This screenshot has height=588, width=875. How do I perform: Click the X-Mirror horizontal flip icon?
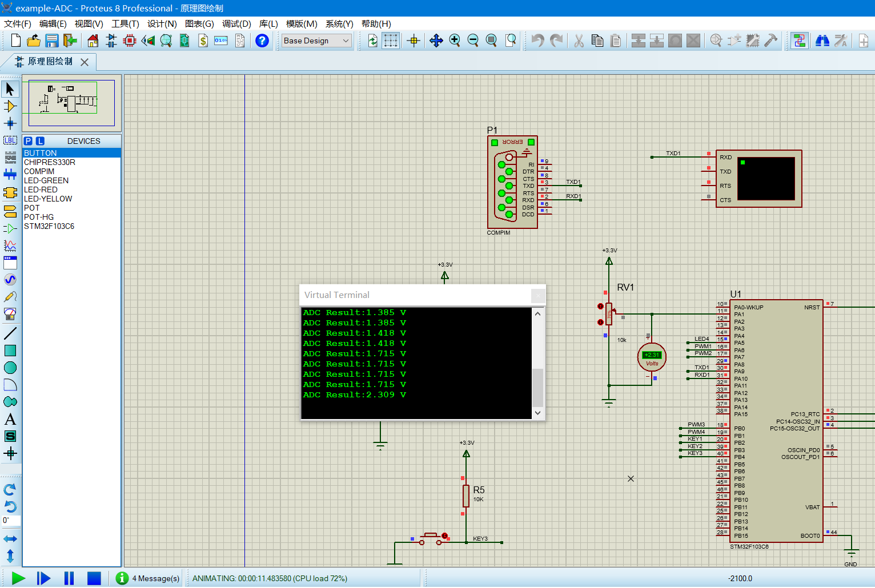pyautogui.click(x=10, y=539)
